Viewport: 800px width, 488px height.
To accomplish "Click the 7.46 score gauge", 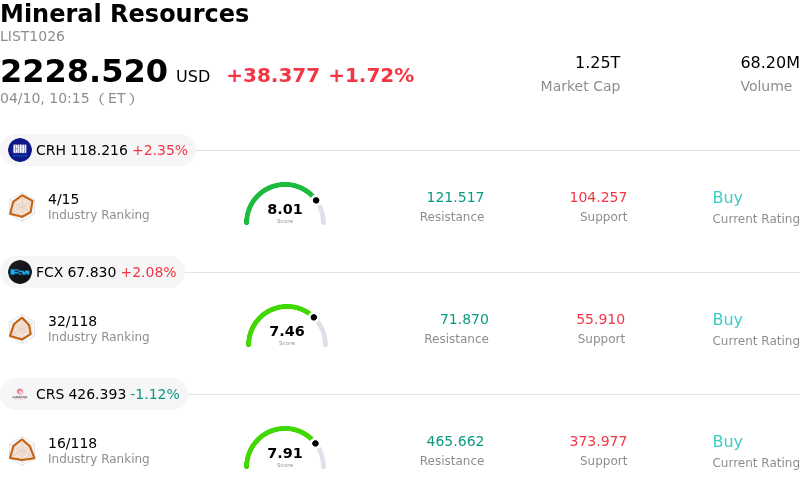I will [x=287, y=327].
